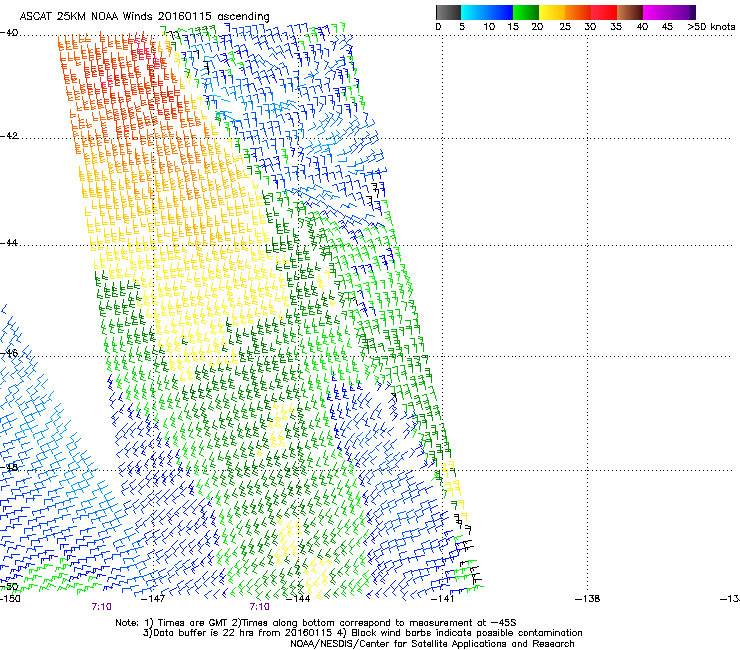The width and height of the screenshot is (740, 650).
Task: Click the cyan-blue 5-15 knots legend band
Action: pos(487,12)
